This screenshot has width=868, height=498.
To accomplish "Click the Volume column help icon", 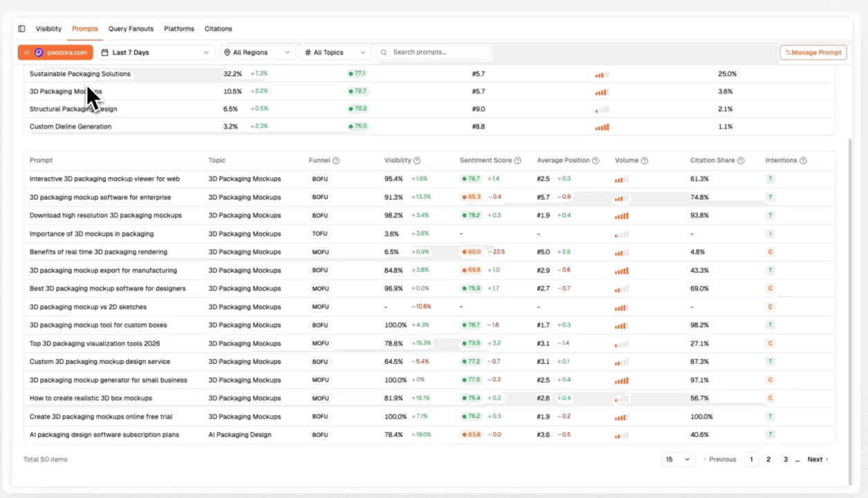I will pos(645,160).
